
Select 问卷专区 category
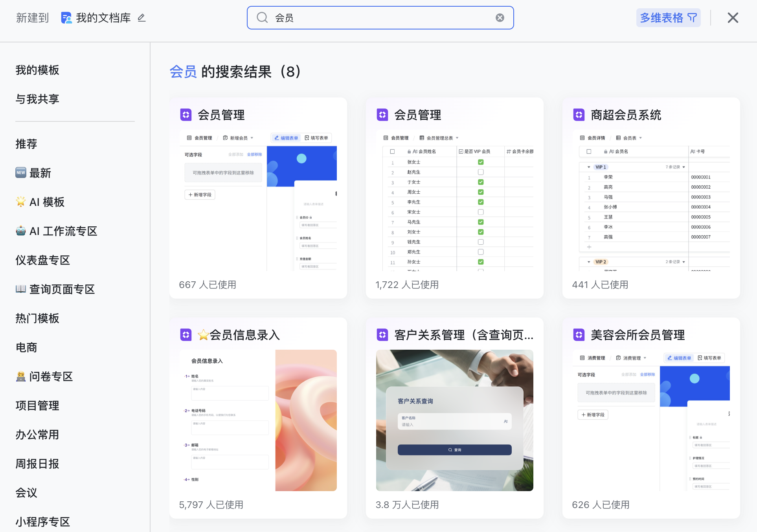[51, 377]
